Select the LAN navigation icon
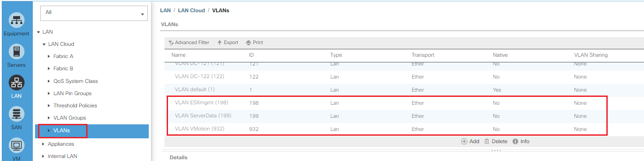The width and height of the screenshot is (644, 161). click(17, 82)
